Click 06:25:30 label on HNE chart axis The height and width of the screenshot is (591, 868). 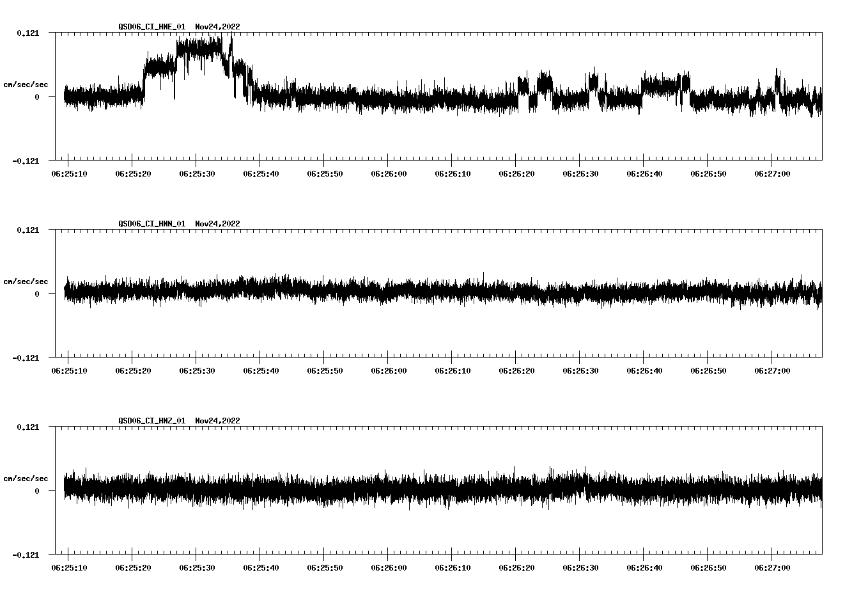(x=197, y=173)
